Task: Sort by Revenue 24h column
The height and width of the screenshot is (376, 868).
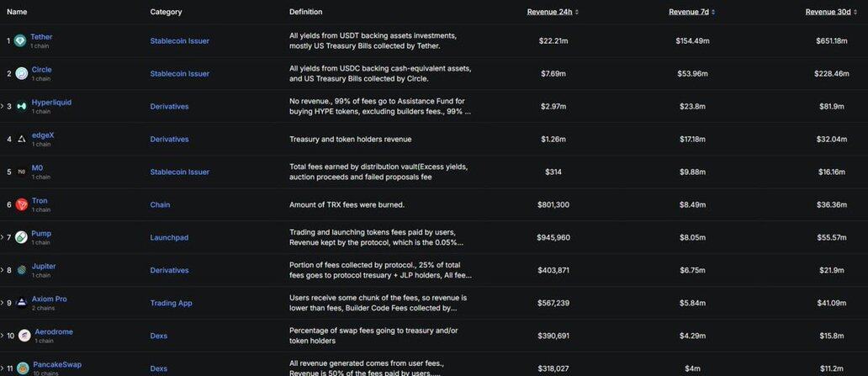Action: click(x=553, y=12)
